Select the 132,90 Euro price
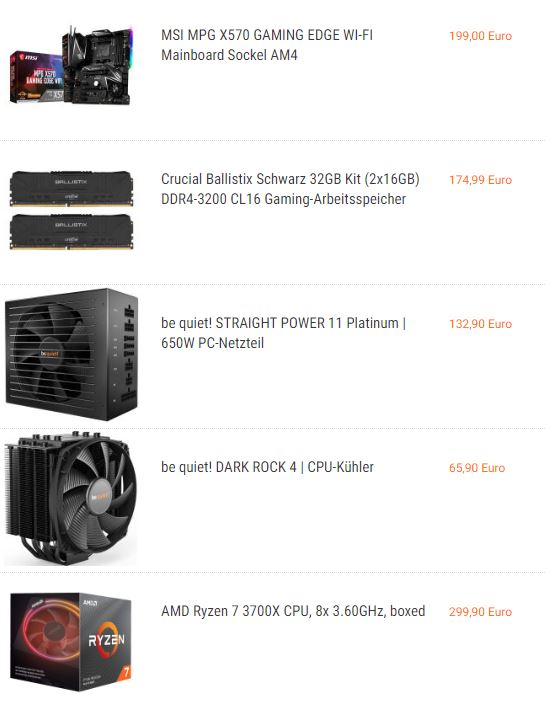This screenshot has height=711, width=545. click(x=480, y=324)
